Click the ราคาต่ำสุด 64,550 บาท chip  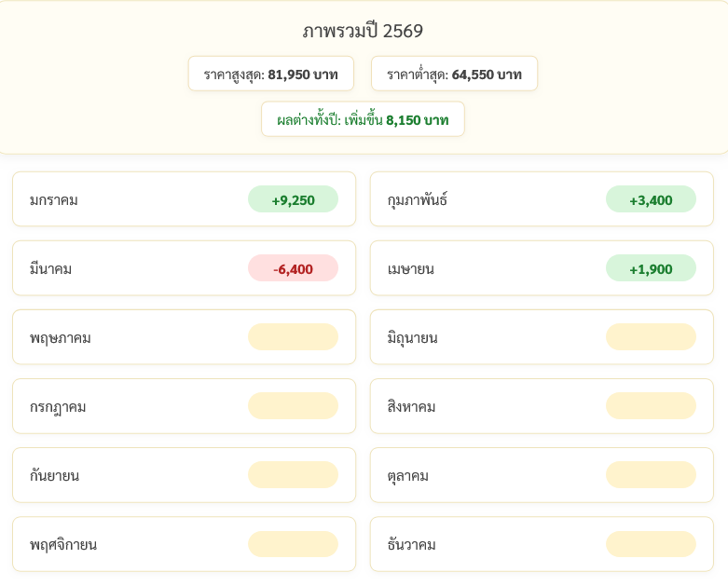coord(454,74)
